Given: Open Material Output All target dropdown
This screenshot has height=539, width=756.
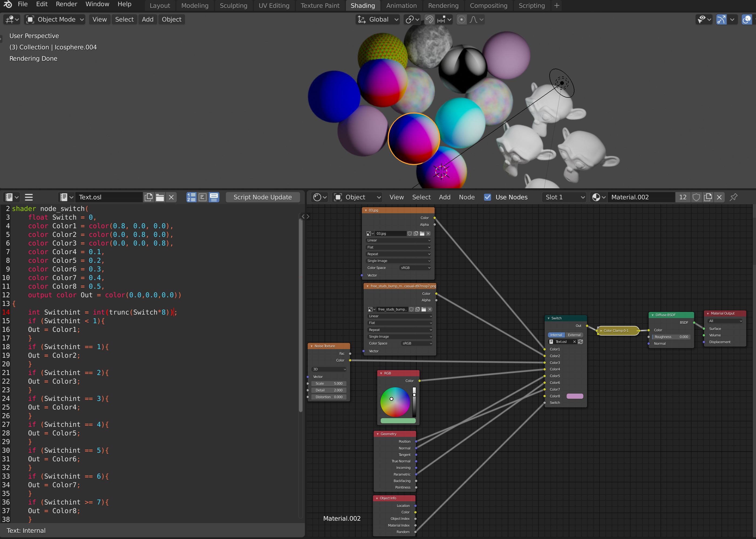Looking at the screenshot, I should tap(725, 321).
